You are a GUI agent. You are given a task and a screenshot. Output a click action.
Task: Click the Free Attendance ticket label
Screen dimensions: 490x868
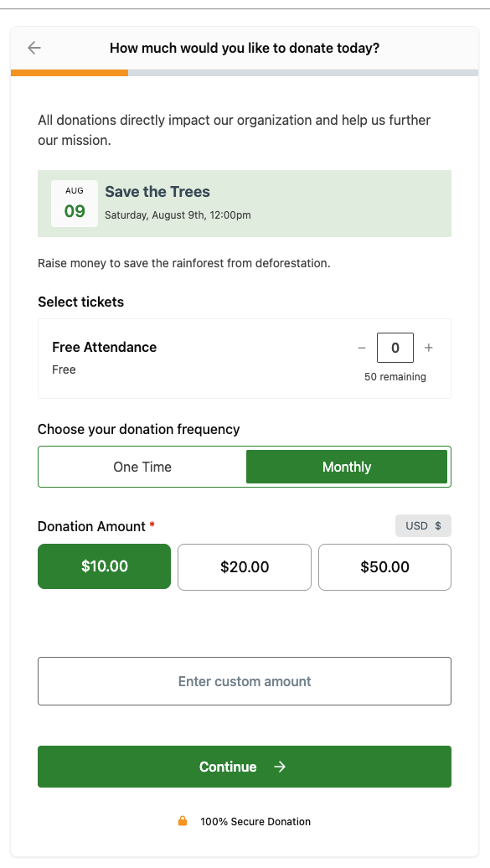(104, 347)
